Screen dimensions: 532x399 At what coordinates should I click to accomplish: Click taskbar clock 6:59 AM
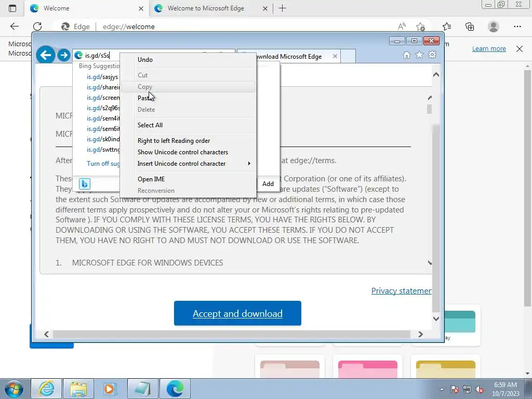coord(506,385)
